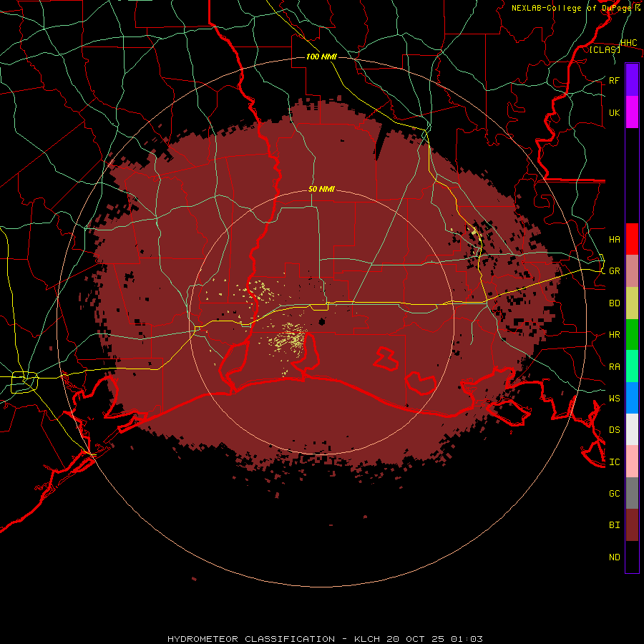The width and height of the screenshot is (644, 644).
Task: Click the HA red legend swatch
Action: click(632, 239)
